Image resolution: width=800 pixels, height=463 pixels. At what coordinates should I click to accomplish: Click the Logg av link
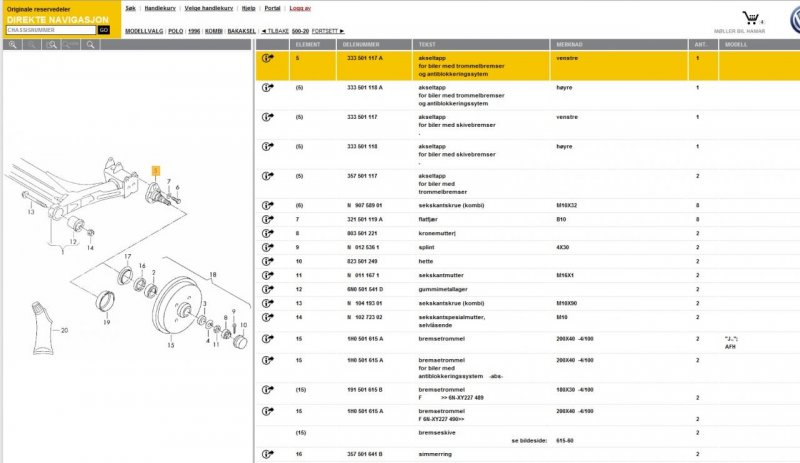[300, 7]
